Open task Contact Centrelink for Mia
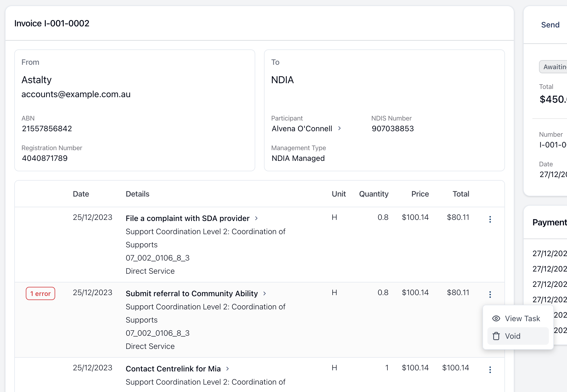The image size is (567, 392). [173, 369]
